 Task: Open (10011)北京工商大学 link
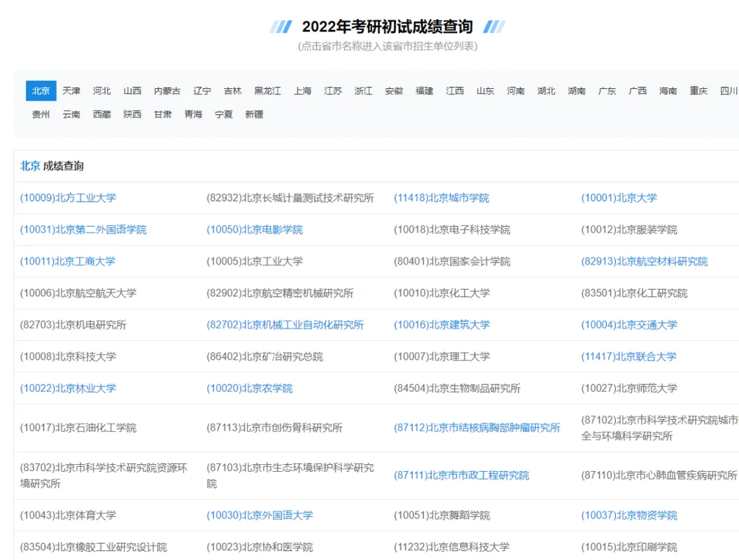(x=68, y=261)
